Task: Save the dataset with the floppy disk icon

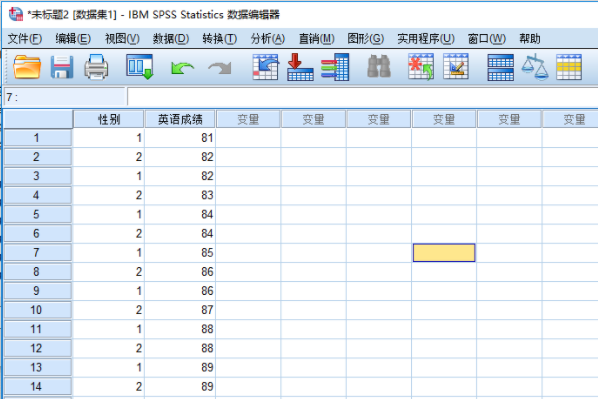Action: pos(62,67)
